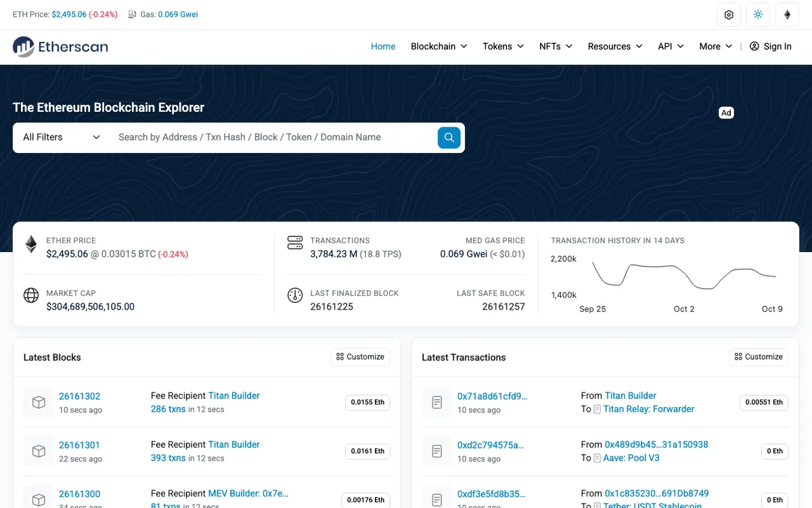Click the Market Cap globe icon
Viewport: 812px width, 508px height.
pyautogui.click(x=31, y=296)
